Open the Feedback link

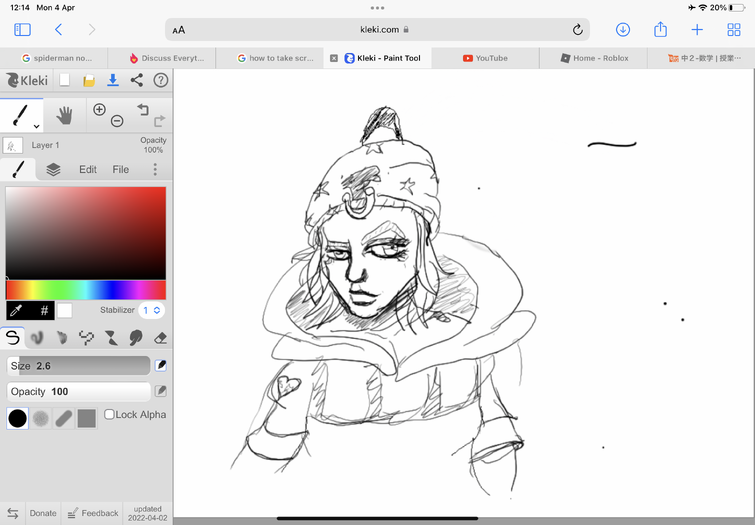tap(92, 513)
